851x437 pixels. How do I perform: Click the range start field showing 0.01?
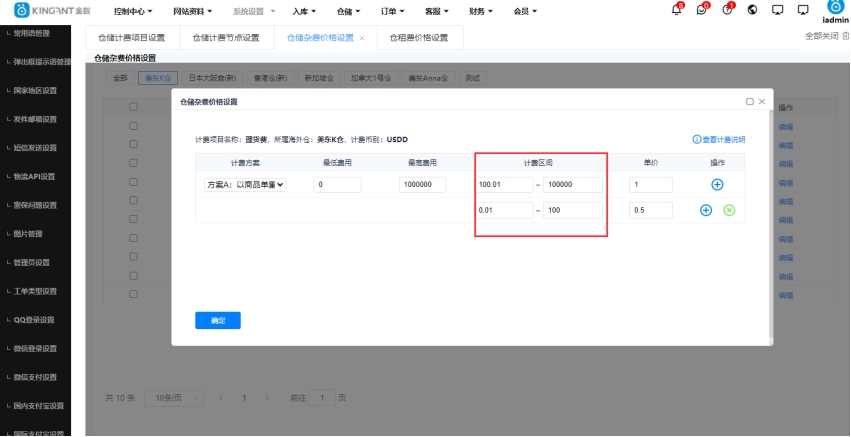click(x=505, y=210)
